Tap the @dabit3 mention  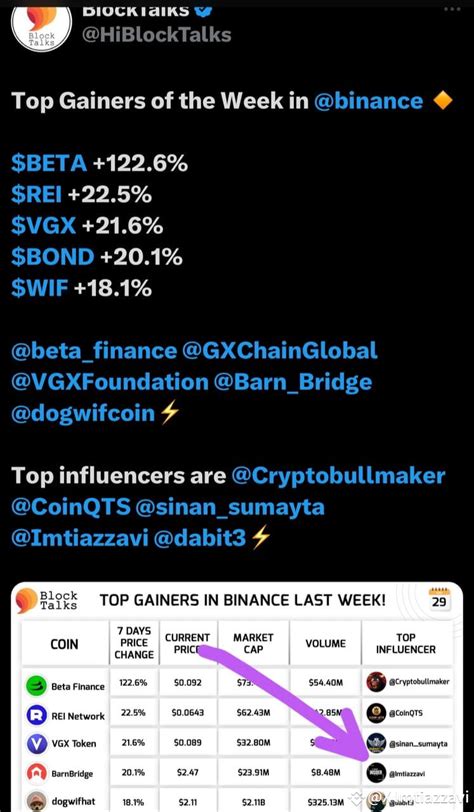[x=200, y=539]
